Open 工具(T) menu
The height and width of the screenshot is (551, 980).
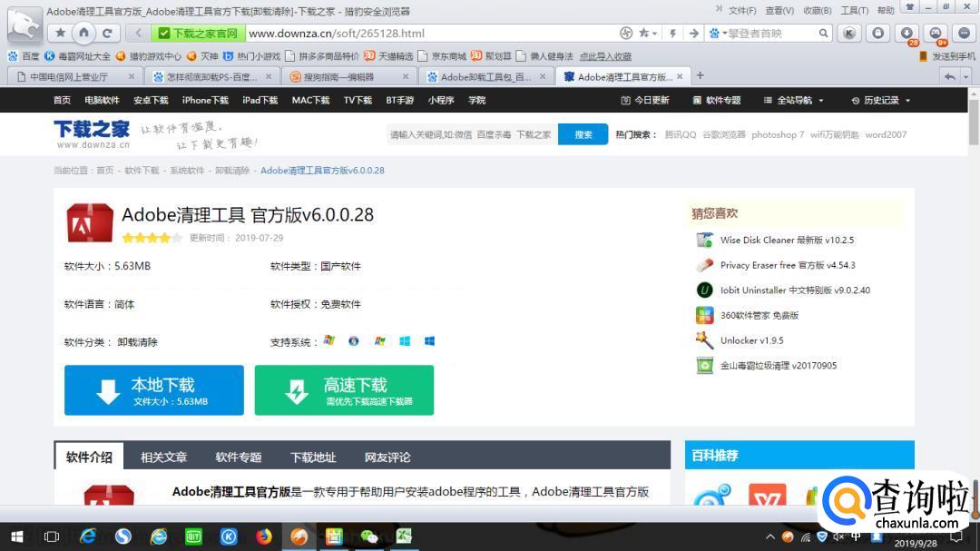[x=855, y=11]
